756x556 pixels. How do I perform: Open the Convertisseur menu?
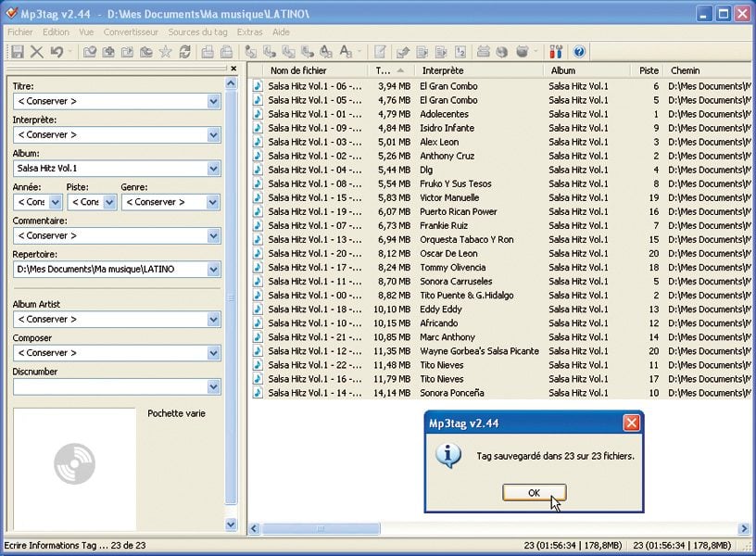coord(130,32)
